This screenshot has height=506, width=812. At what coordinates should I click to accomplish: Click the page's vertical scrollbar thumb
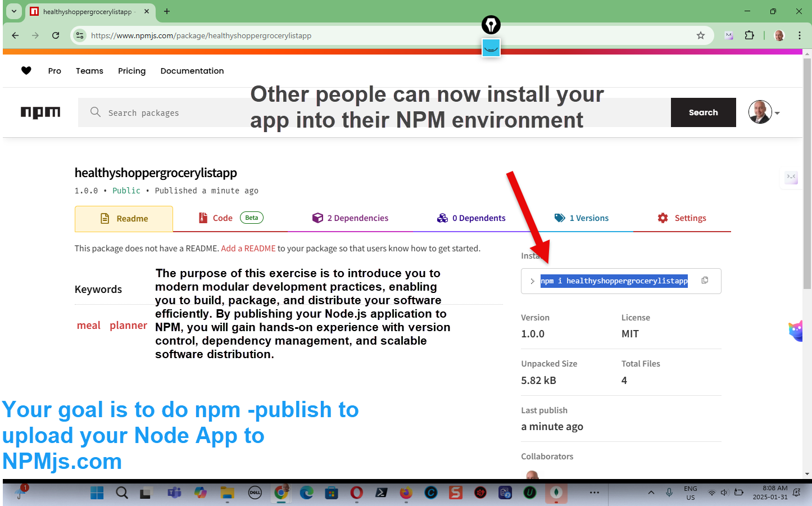point(808,174)
